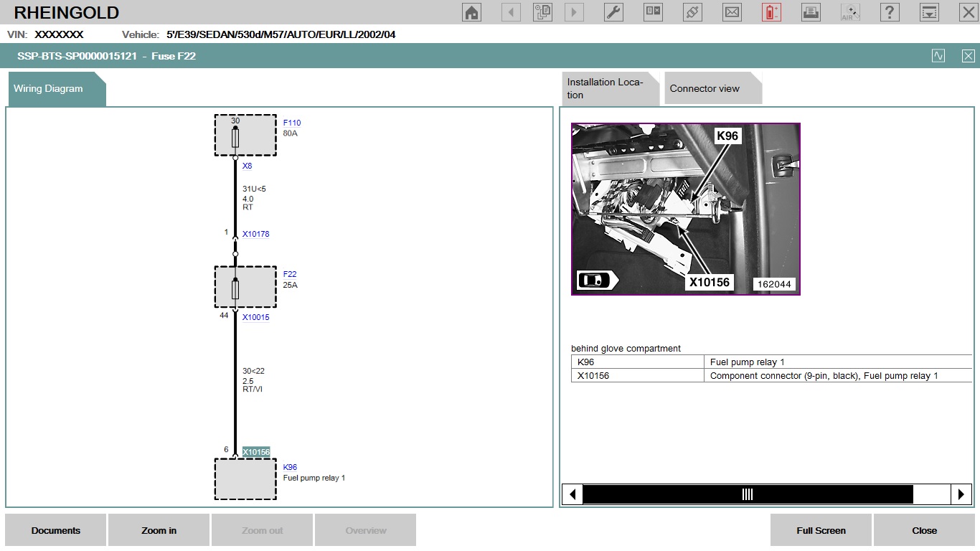Screen dimensions: 980x551
Task: Click the X10156 cell in location table
Action: 637,376
